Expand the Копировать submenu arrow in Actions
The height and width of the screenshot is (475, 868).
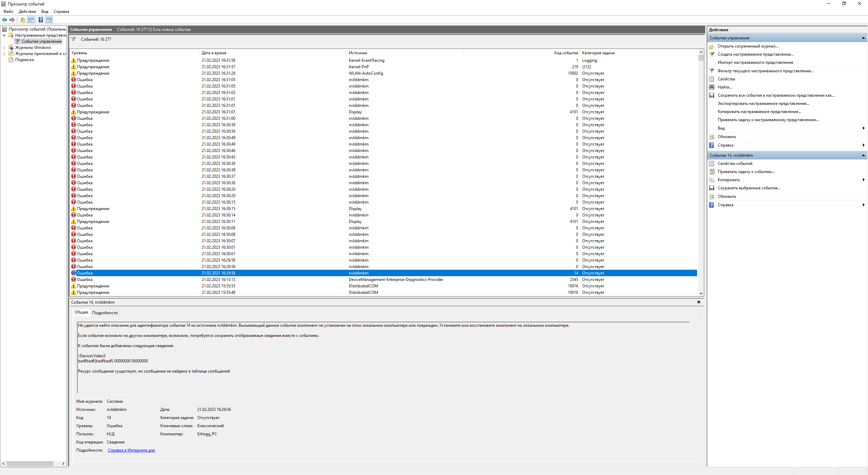863,180
